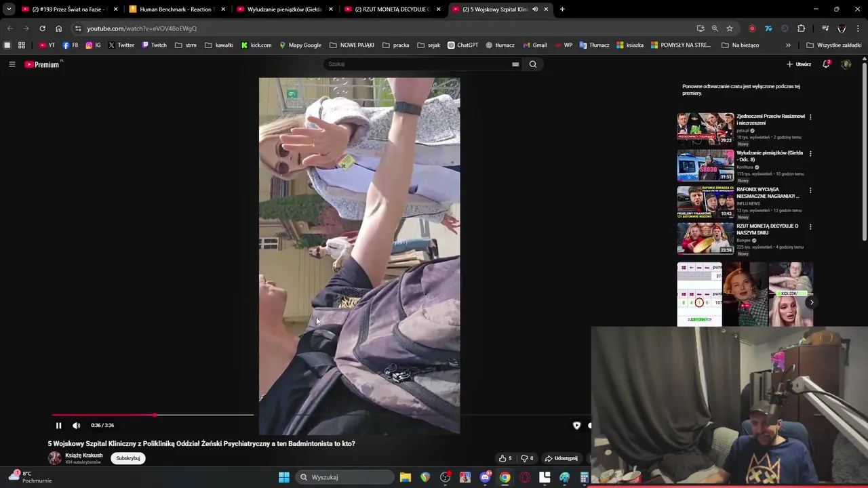This screenshot has width=868, height=488.
Task: Open Gmail bookmark
Action: [534, 45]
